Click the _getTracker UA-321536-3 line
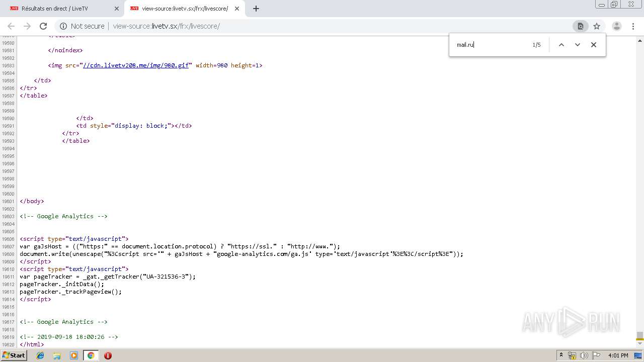644x362 pixels. (x=108, y=277)
